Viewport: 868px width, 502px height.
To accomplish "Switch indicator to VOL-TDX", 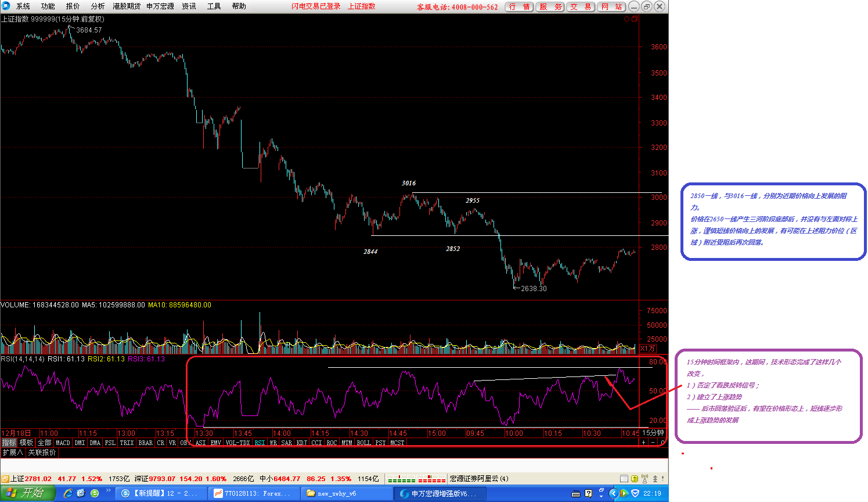I will (x=237, y=443).
